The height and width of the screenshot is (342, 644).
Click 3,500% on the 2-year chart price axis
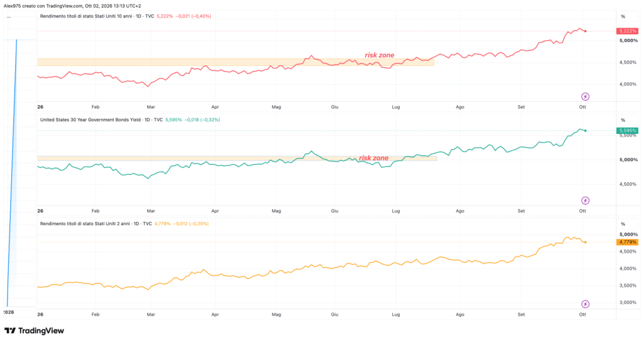[x=628, y=285]
